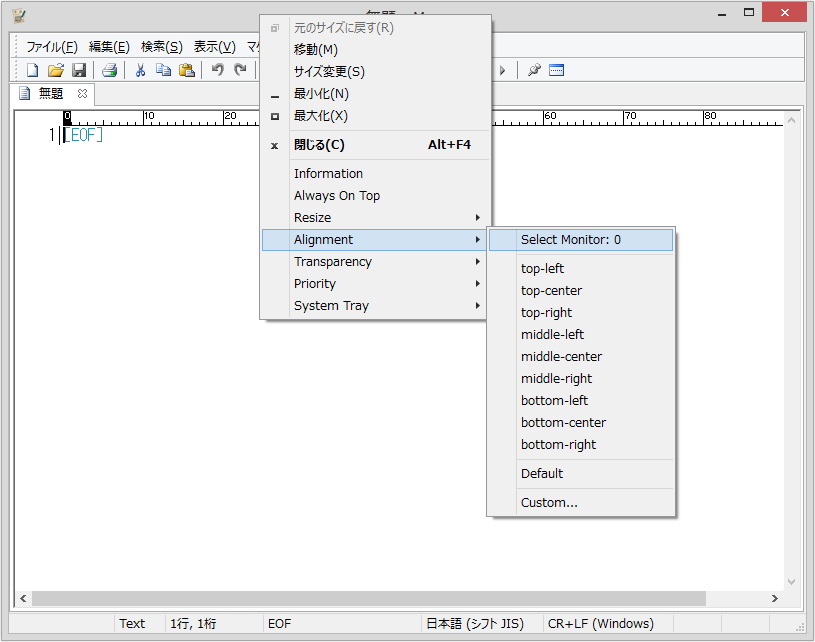Choose Default alignment option
The height and width of the screenshot is (642, 815).
[581, 474]
